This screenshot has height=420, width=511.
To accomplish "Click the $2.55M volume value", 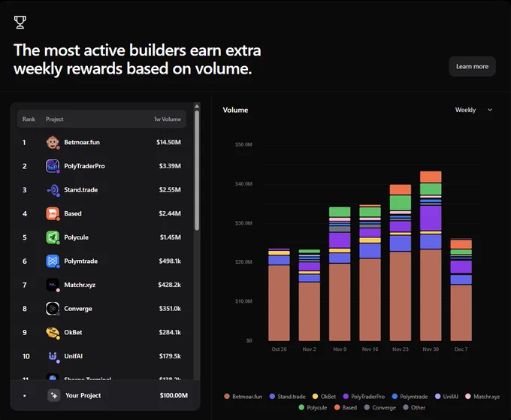I will pyautogui.click(x=170, y=190).
